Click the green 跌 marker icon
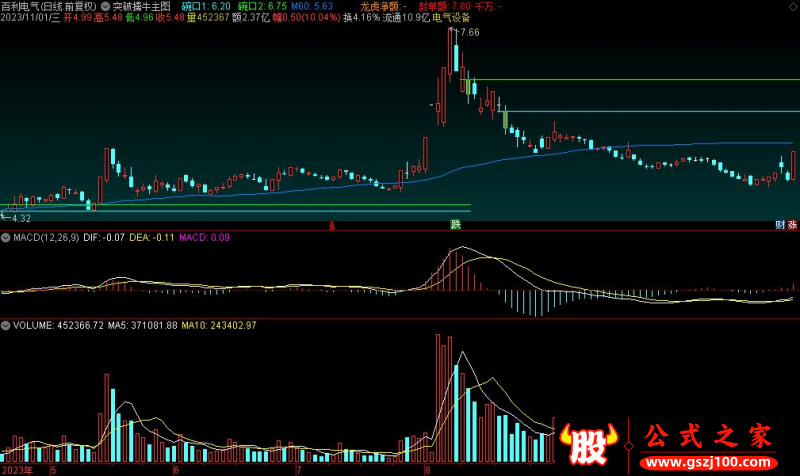 (x=456, y=225)
